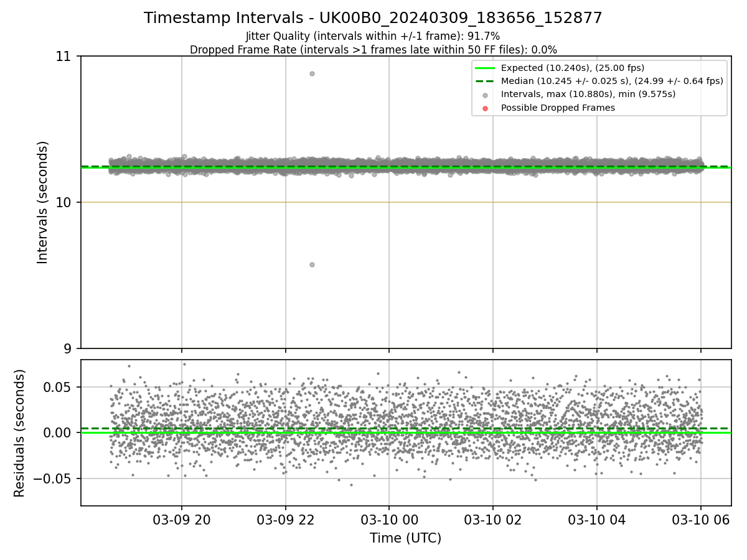
Task: Click the y-axis tick label '11'
Action: pos(64,57)
